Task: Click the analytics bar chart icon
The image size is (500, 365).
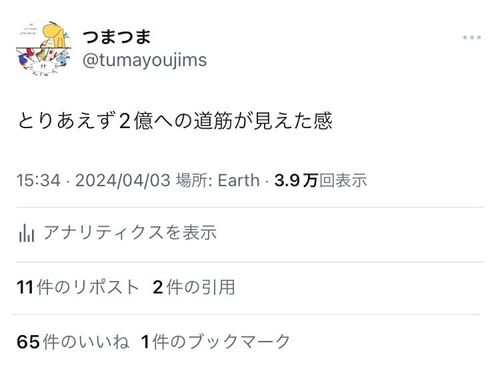Action: point(27,232)
